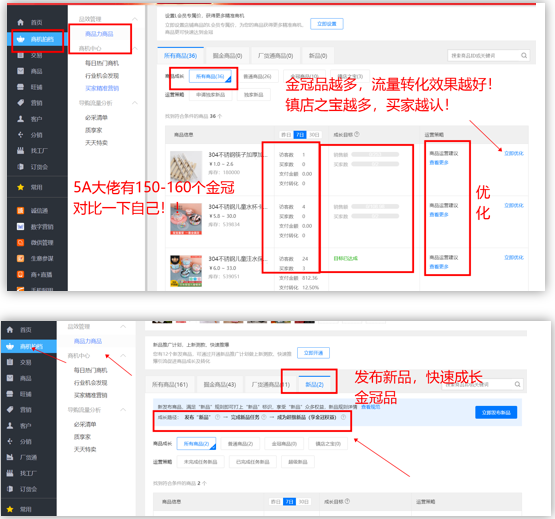Switch upper table to 7日 range
Screen dimensions: 555x519
(300, 135)
